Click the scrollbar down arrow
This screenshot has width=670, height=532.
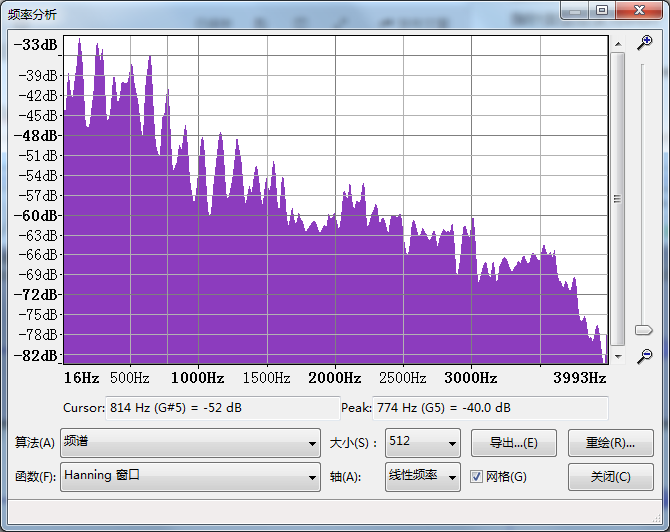tap(618, 356)
